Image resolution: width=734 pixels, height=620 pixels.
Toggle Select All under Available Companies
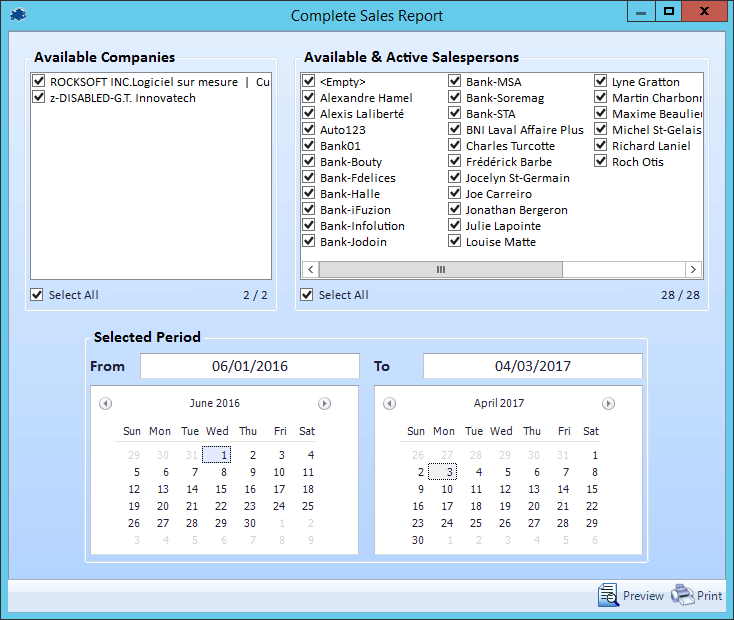pyautogui.click(x=38, y=295)
